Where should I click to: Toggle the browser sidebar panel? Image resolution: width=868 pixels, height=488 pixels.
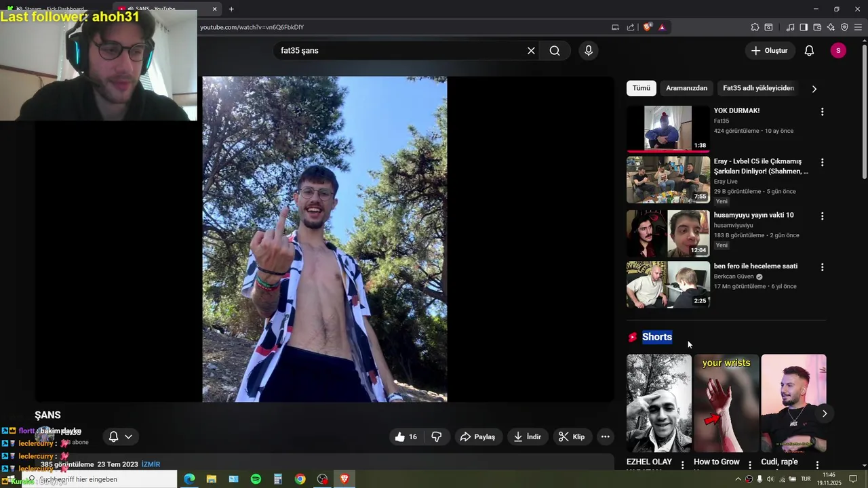pyautogui.click(x=804, y=27)
